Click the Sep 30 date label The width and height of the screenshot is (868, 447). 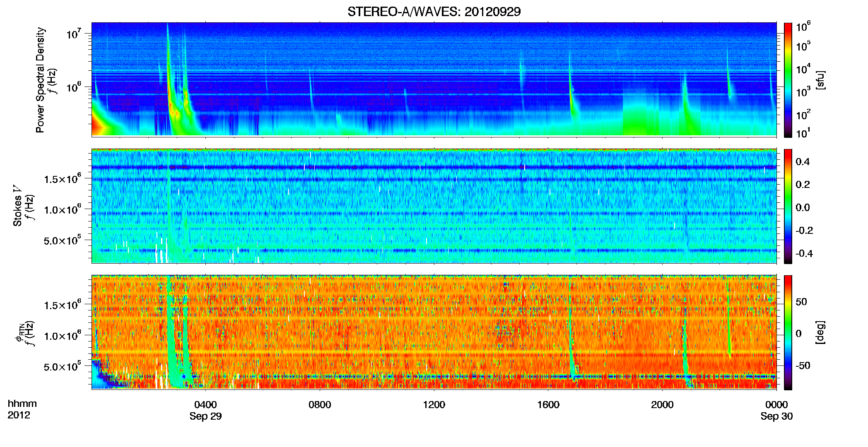[776, 416]
